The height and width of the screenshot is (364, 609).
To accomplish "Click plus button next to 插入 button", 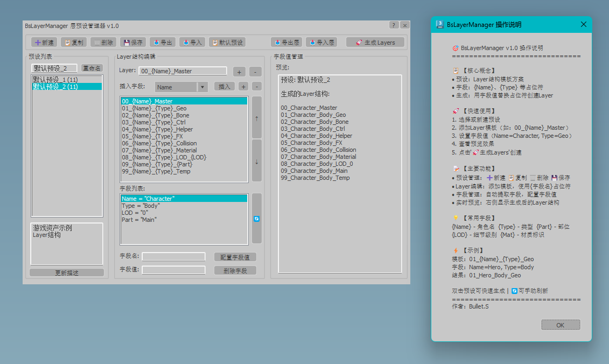I will point(243,86).
